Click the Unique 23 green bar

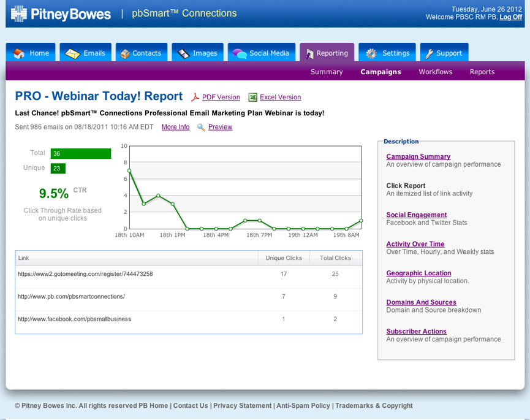pyautogui.click(x=58, y=169)
